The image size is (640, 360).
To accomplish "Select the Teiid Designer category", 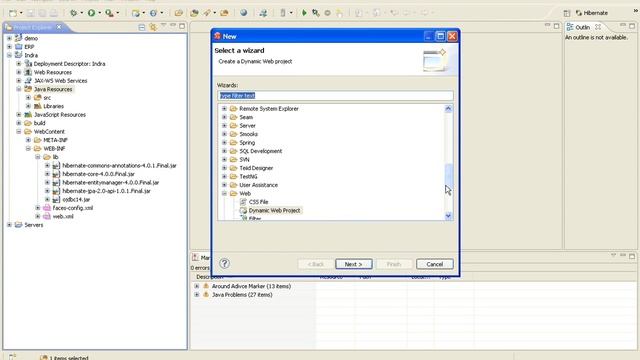I will coord(256,168).
